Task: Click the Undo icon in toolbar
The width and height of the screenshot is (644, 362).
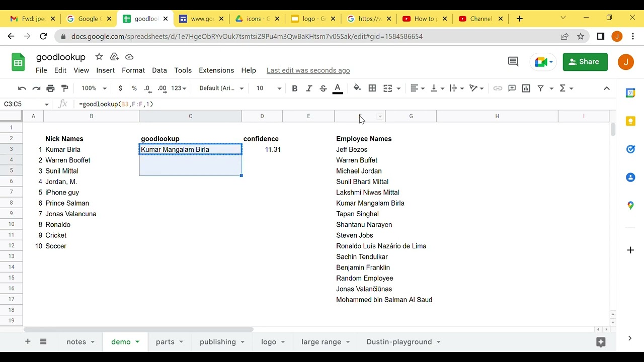Action: [22, 88]
